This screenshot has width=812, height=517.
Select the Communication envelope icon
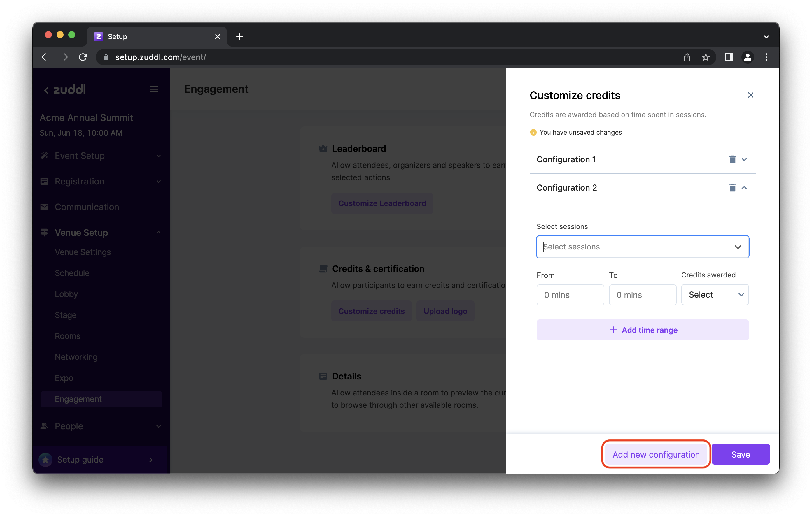point(44,207)
